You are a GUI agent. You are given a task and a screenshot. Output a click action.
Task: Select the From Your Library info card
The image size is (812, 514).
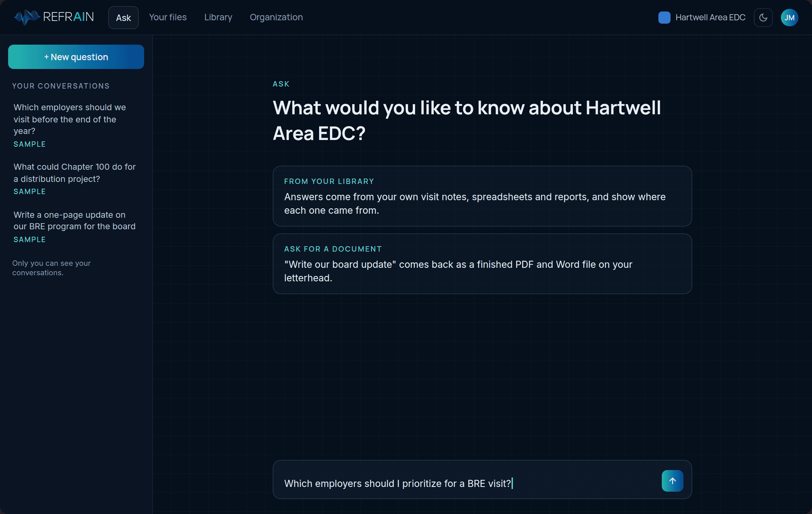(x=482, y=196)
